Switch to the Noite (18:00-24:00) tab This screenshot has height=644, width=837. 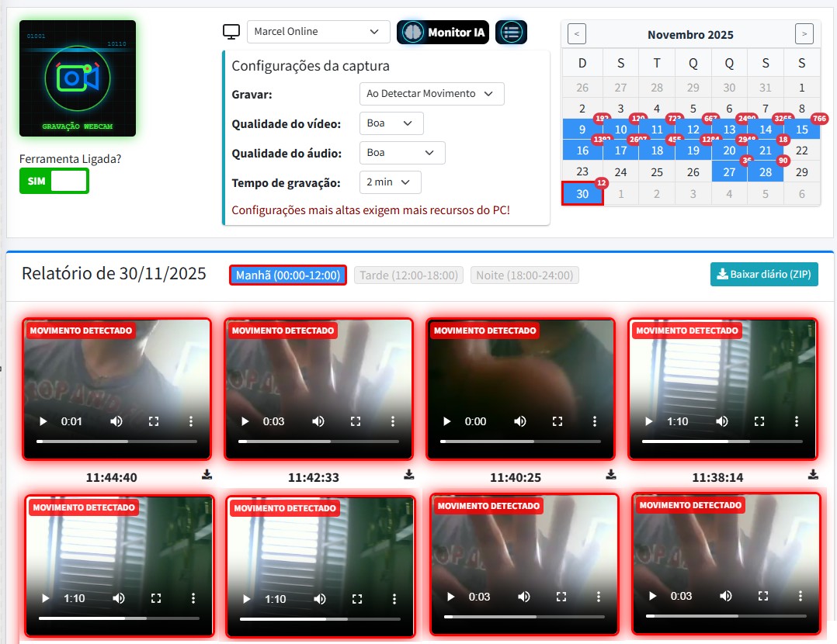coord(524,275)
